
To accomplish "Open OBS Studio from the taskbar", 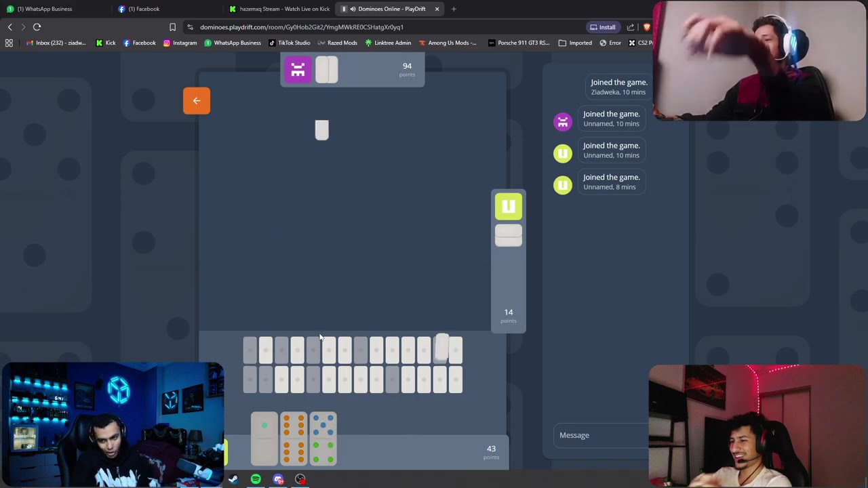I will point(300,479).
